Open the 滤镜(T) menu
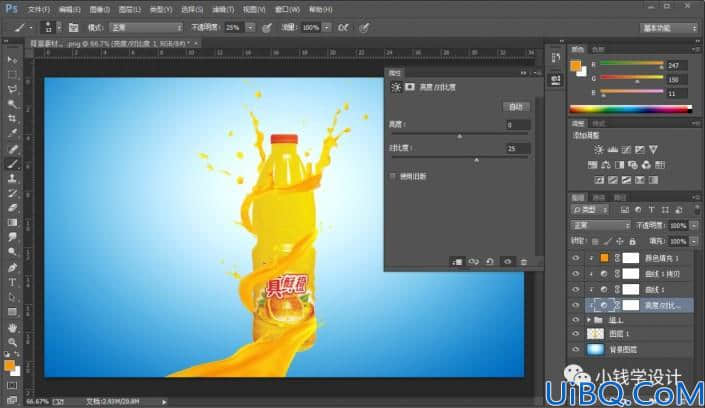The width and height of the screenshot is (705, 408). coord(223,9)
